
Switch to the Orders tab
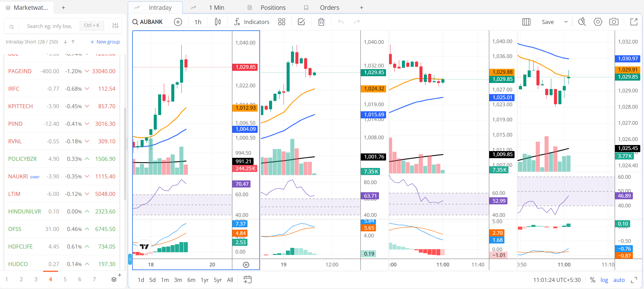tap(329, 7)
